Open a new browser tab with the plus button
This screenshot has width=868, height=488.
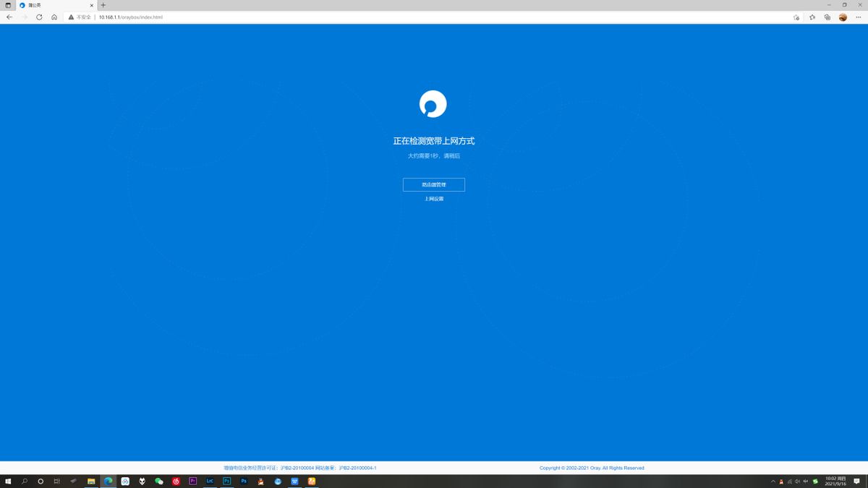(x=103, y=5)
